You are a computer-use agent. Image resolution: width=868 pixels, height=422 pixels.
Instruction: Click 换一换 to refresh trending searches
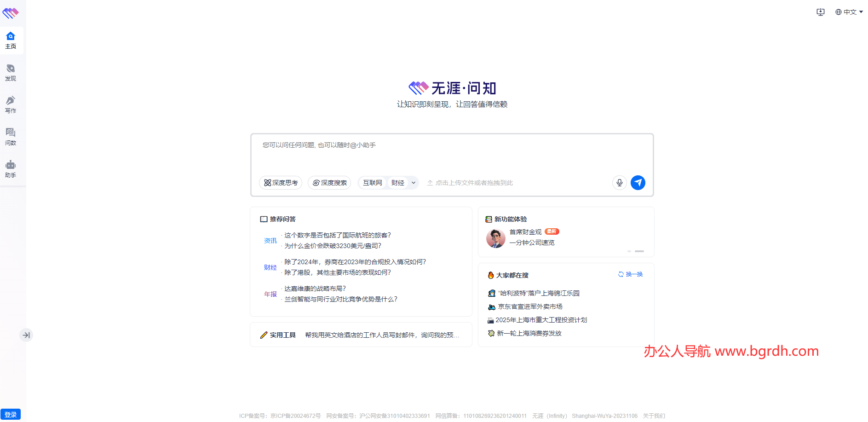coord(630,274)
